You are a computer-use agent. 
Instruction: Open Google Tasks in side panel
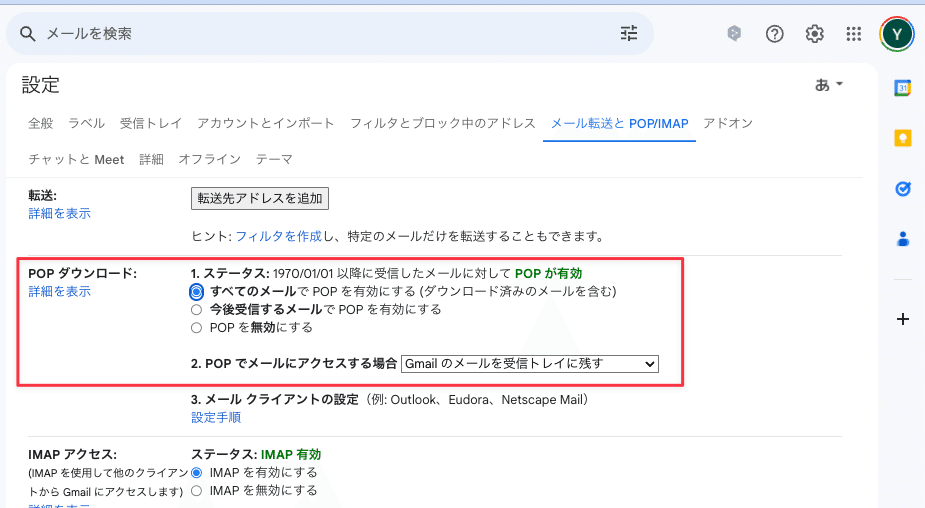pyautogui.click(x=902, y=188)
